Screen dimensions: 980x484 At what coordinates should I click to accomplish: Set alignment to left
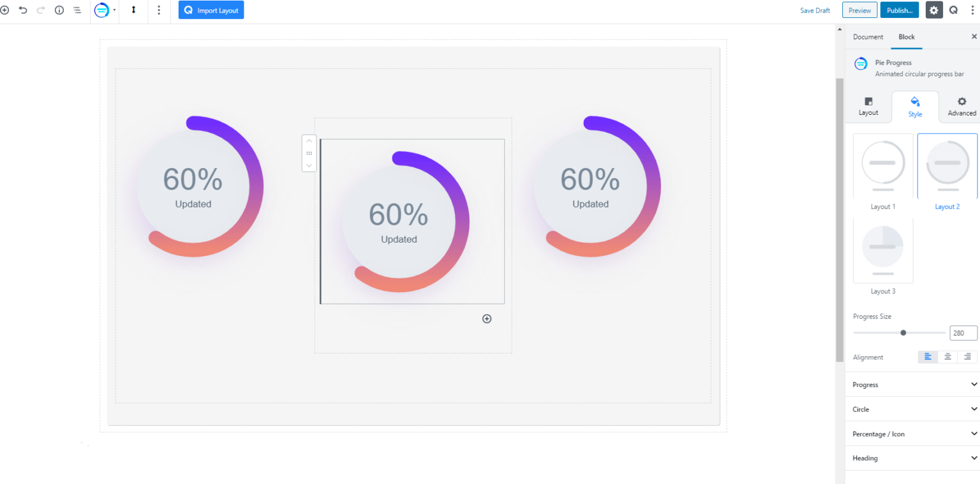tap(928, 357)
